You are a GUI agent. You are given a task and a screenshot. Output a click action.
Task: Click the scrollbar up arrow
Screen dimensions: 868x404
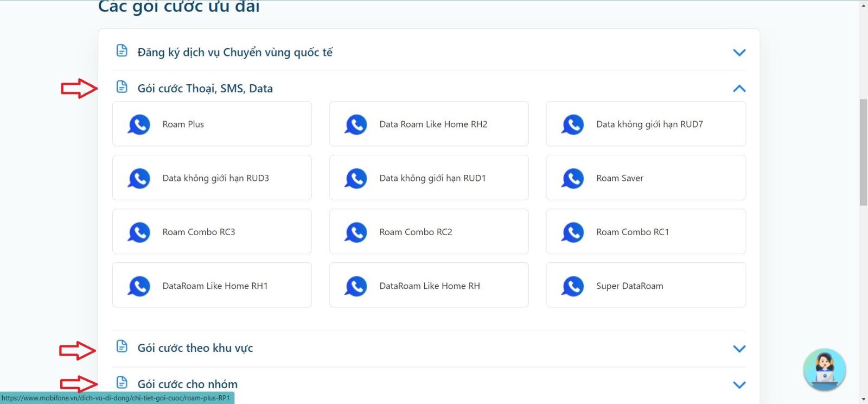863,5
